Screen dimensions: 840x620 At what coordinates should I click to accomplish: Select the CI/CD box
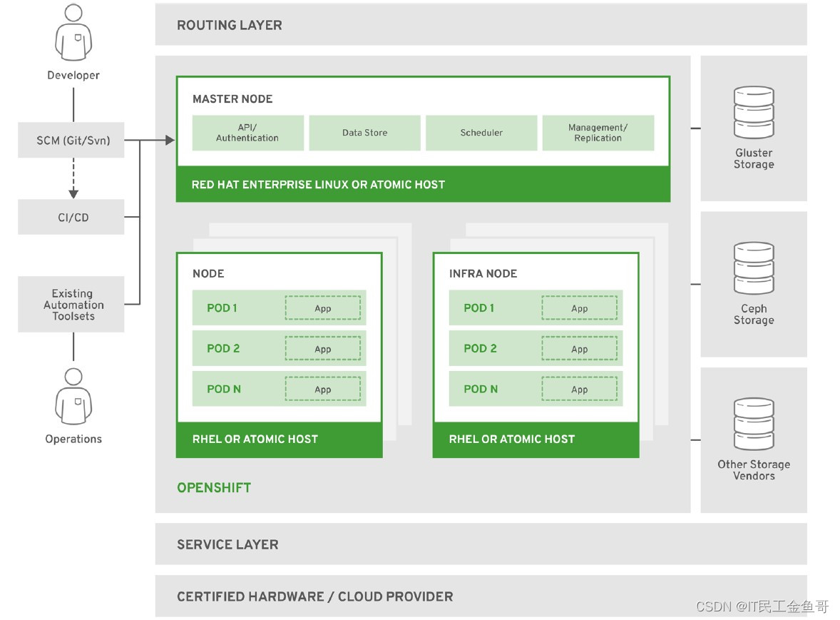(x=71, y=217)
